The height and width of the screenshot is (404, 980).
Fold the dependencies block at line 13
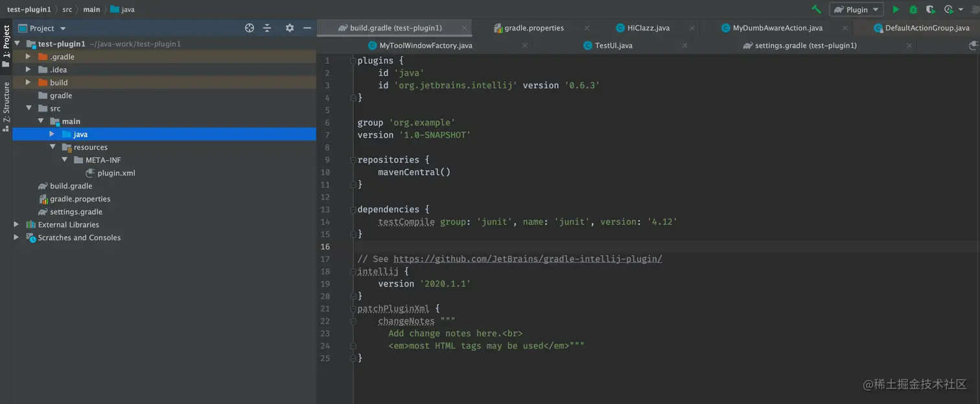click(x=353, y=209)
